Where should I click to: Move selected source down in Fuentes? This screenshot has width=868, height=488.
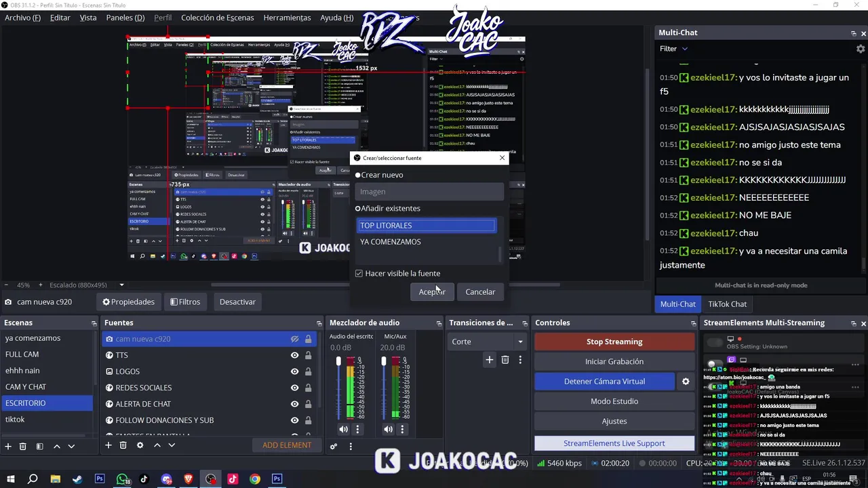172,445
